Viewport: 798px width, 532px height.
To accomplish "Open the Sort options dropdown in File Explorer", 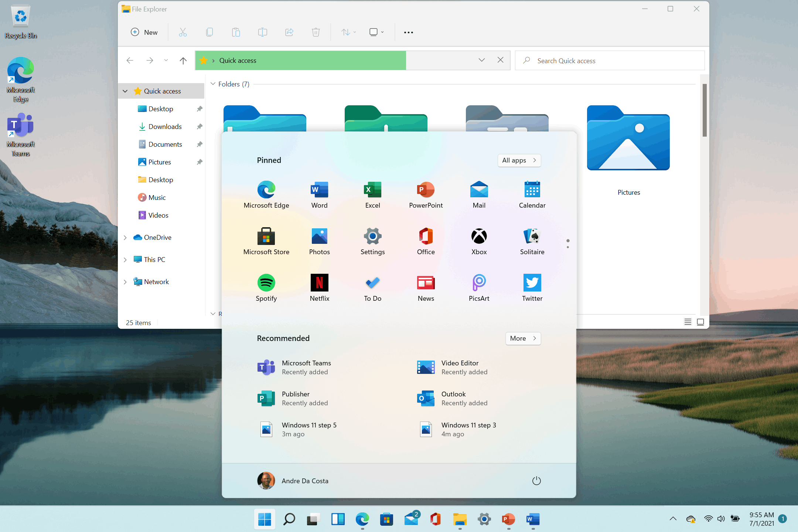I will click(348, 32).
